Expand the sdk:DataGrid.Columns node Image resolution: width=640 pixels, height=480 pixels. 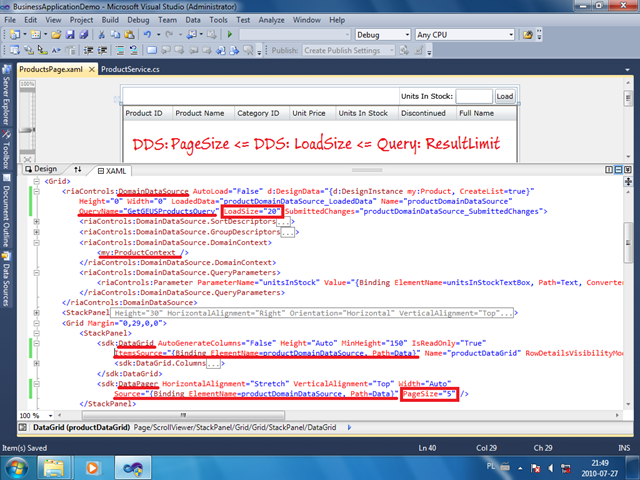click(x=36, y=363)
